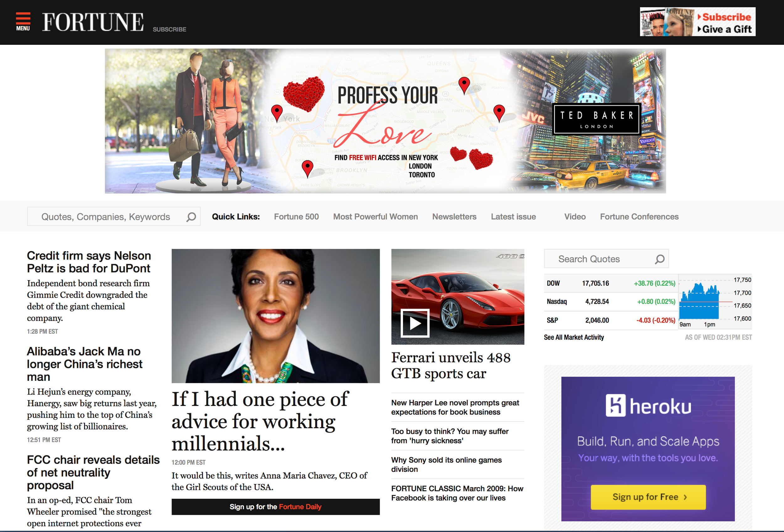
Task: Click the Li Hejun's energy company summary
Action: (92, 409)
